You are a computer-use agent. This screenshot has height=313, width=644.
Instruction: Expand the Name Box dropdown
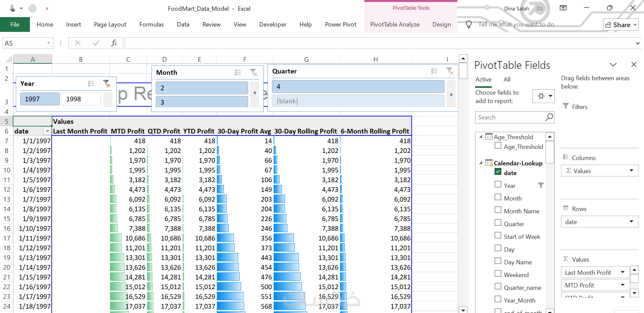pyautogui.click(x=48, y=43)
